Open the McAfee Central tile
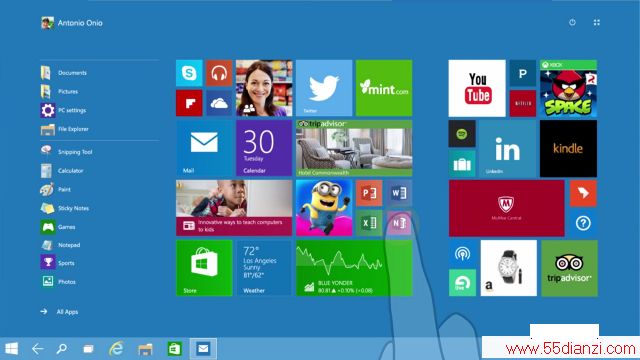This screenshot has width=640, height=360. [x=507, y=208]
